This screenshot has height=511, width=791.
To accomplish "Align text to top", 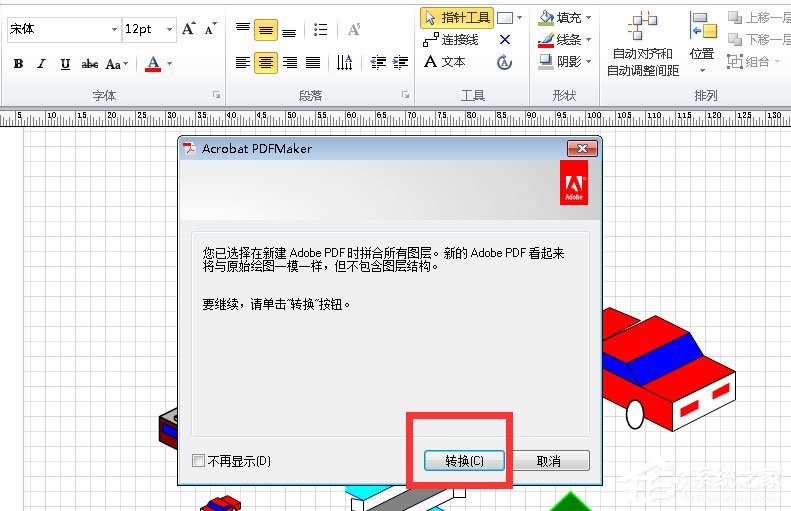I will click(x=243, y=30).
